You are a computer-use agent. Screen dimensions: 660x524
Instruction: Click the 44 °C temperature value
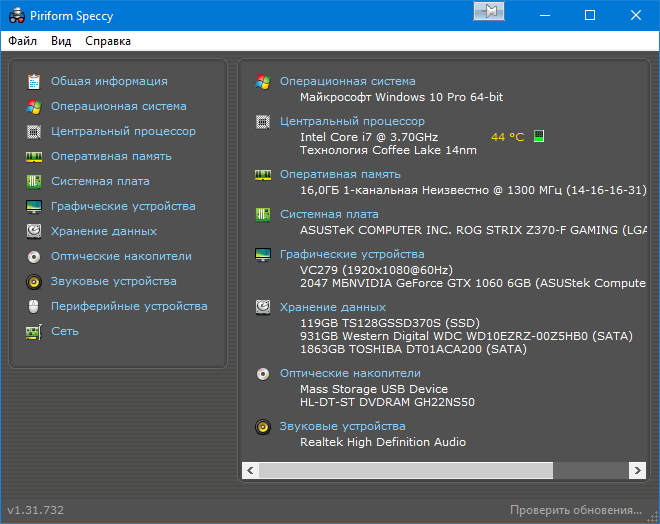point(507,137)
